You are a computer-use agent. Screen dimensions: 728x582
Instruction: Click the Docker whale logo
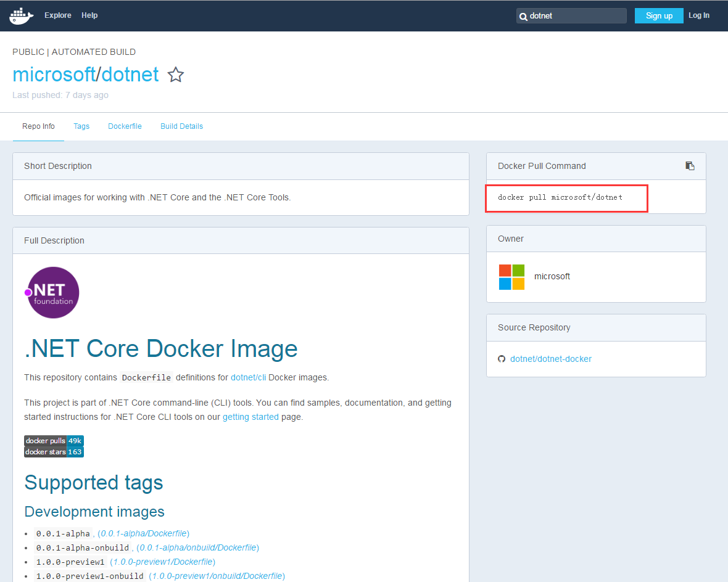tap(20, 15)
